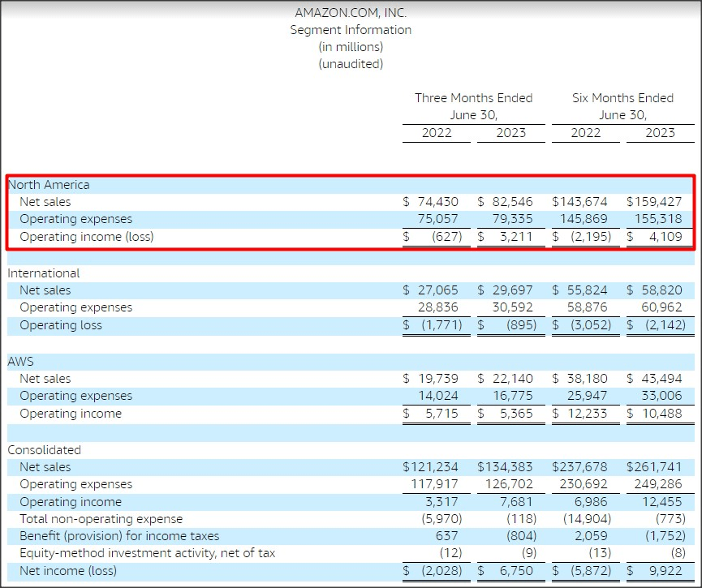
Task: Select the North America section header
Action: (x=50, y=184)
